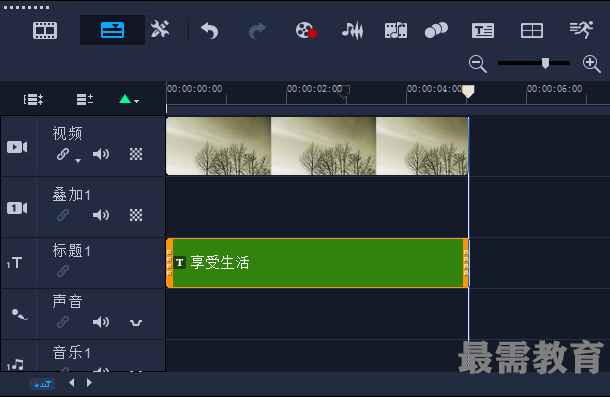Redo the last action

pyautogui.click(x=257, y=30)
